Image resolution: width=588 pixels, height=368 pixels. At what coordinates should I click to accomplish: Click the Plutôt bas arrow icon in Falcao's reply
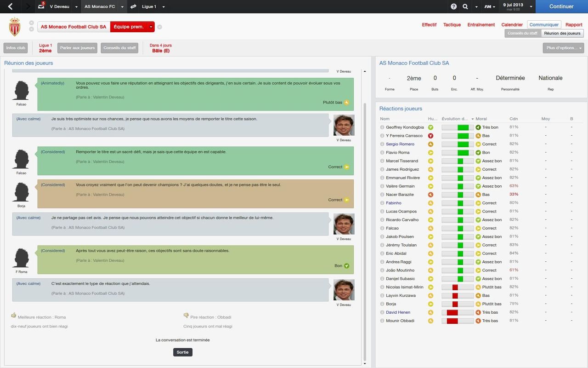point(347,103)
